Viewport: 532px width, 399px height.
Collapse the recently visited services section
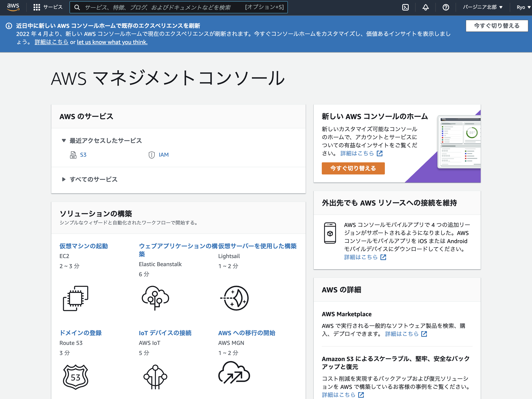(x=64, y=141)
